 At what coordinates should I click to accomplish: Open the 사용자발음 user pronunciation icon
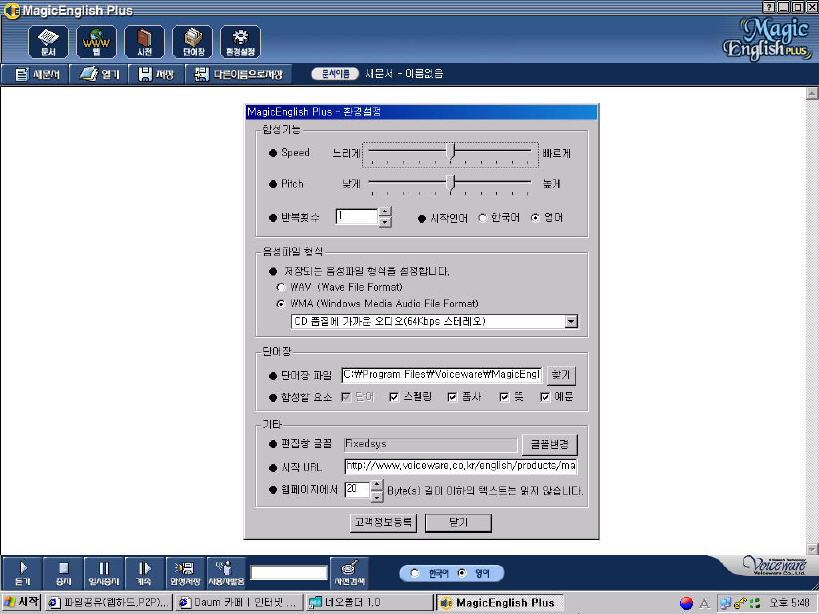[226, 573]
